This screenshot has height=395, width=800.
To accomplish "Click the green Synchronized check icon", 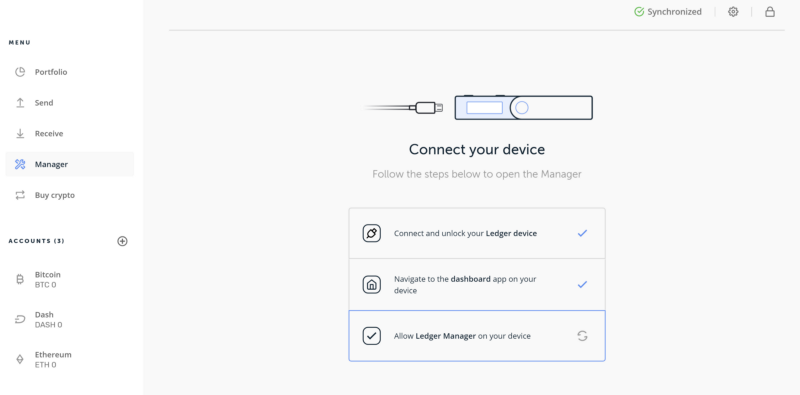I will (639, 12).
